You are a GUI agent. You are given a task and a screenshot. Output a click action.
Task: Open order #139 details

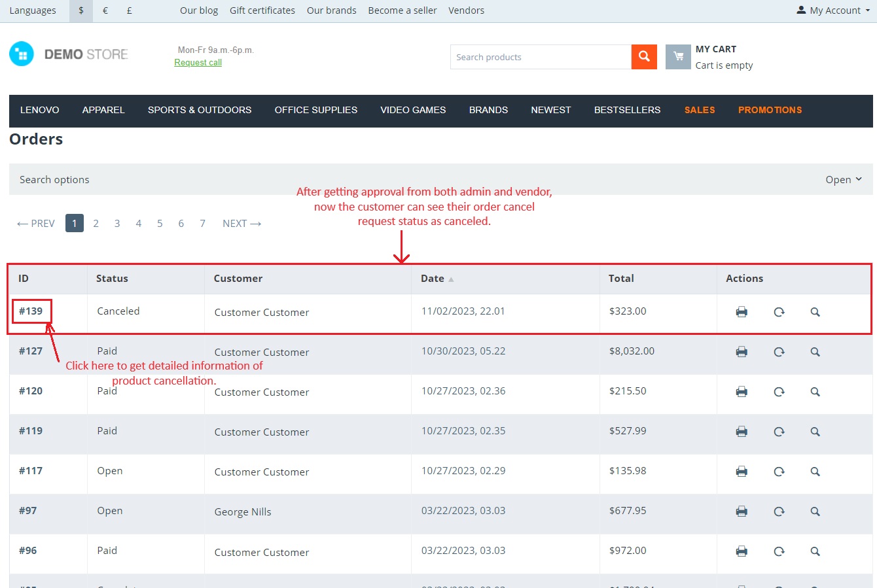point(31,311)
